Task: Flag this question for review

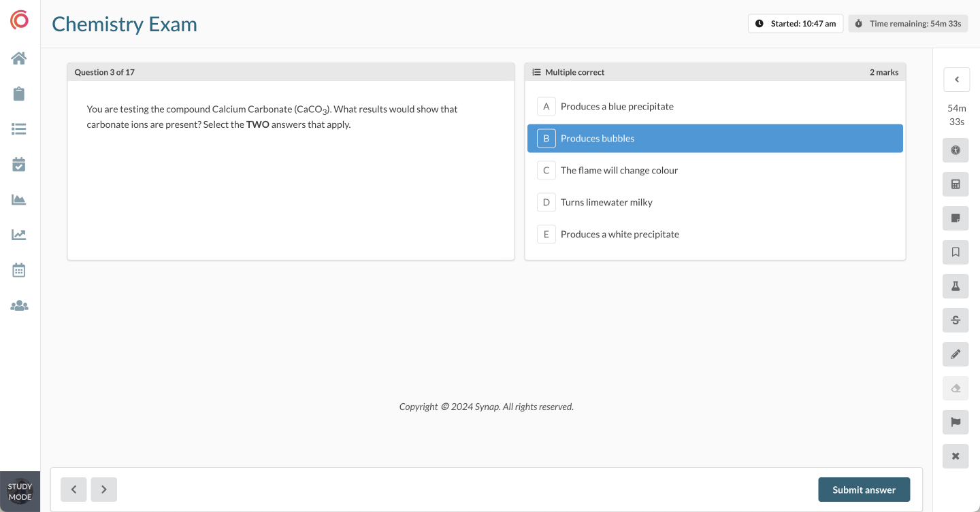Action: [955, 422]
